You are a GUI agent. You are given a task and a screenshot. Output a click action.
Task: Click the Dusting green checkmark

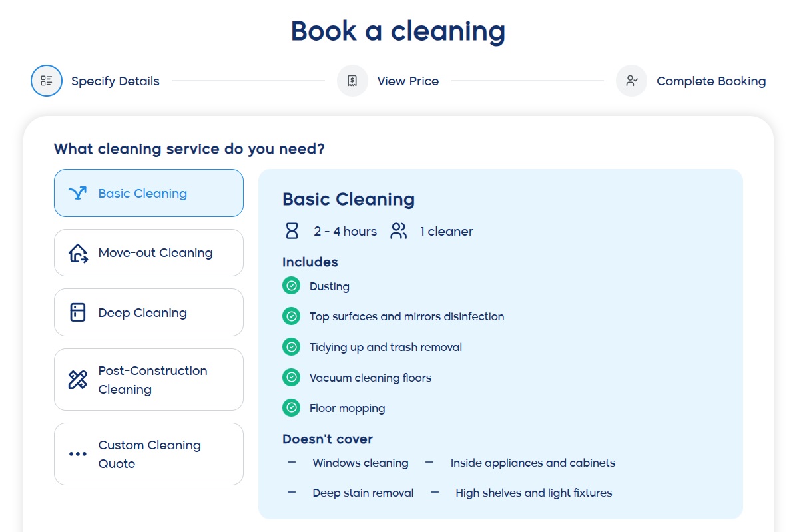click(291, 286)
